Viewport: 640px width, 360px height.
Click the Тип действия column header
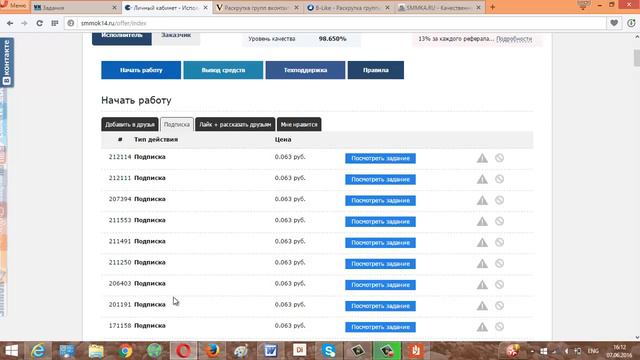[x=156, y=140]
